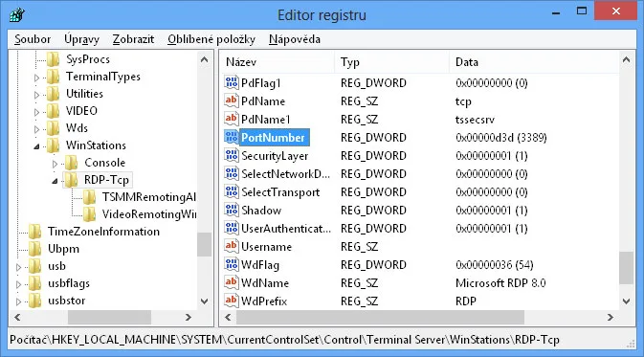Click the UserAuthenticat... DWORD value icon
The image size is (644, 357).
(232, 228)
